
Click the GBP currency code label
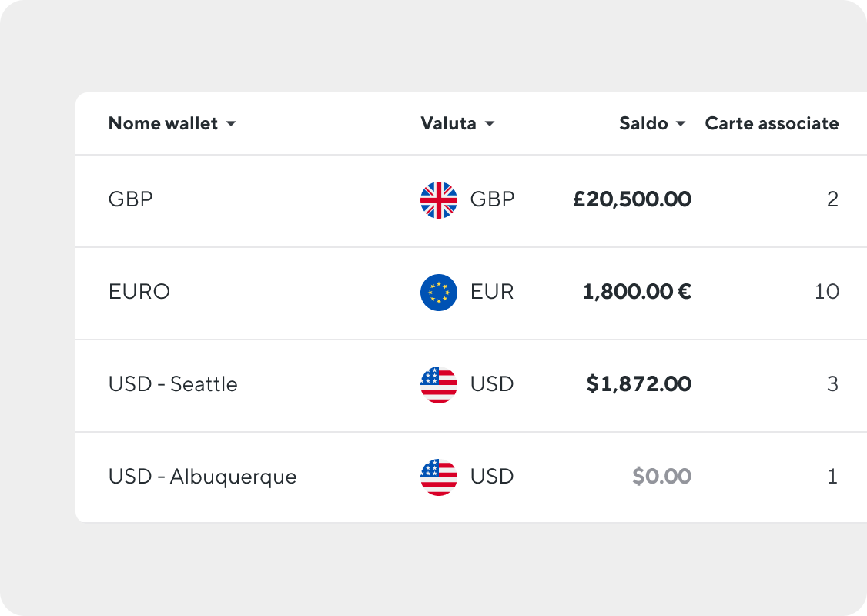[x=493, y=199]
